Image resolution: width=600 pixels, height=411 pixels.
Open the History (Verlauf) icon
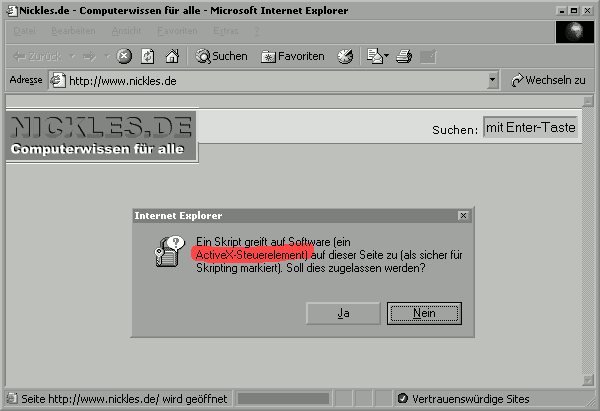(345, 57)
